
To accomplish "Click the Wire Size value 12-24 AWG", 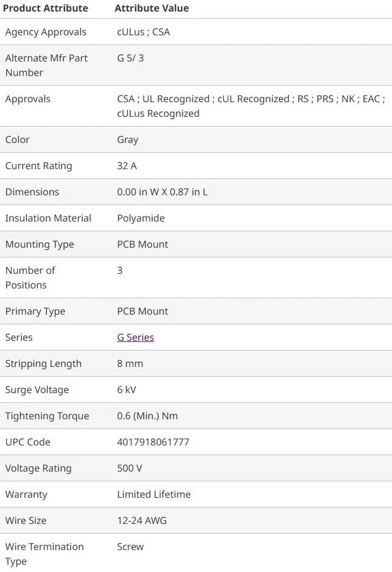I will (142, 520).
